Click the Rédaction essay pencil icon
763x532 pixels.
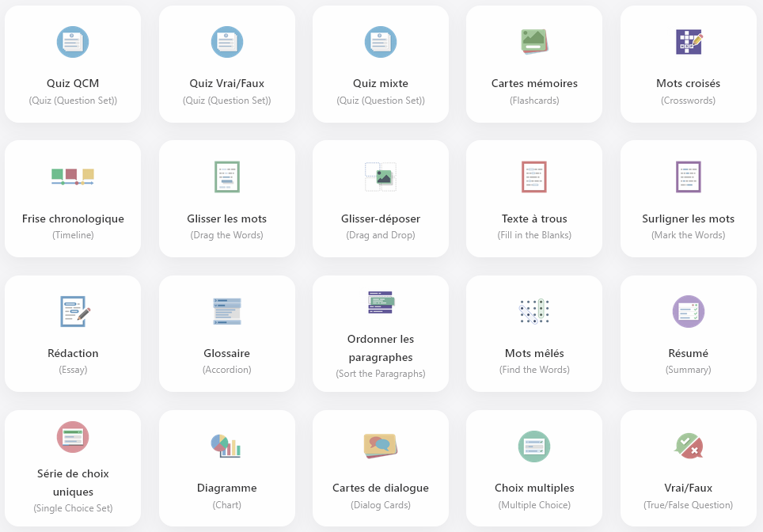tap(74, 311)
